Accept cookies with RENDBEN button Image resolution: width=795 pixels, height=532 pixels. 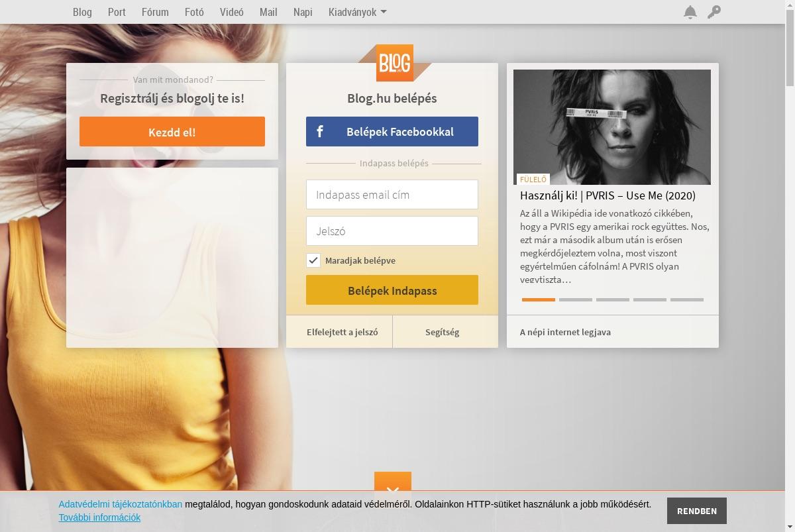click(x=697, y=511)
